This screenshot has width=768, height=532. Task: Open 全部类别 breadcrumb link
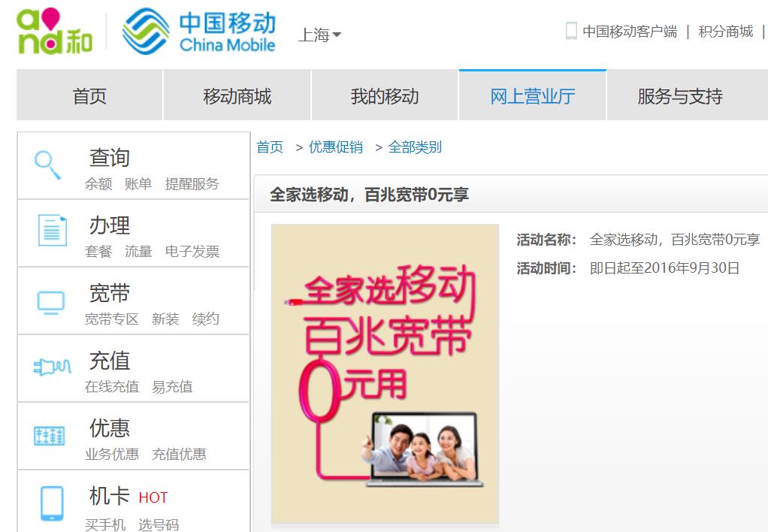tap(415, 147)
